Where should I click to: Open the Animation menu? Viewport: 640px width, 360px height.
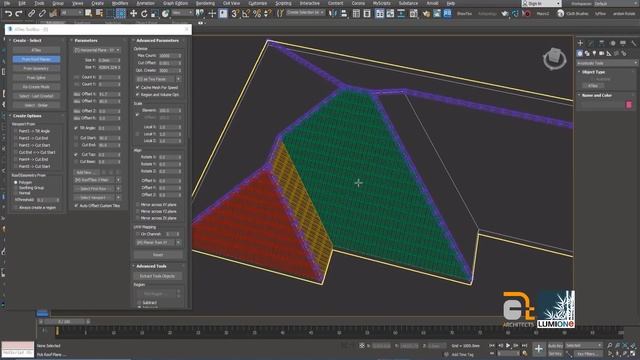click(x=145, y=3)
